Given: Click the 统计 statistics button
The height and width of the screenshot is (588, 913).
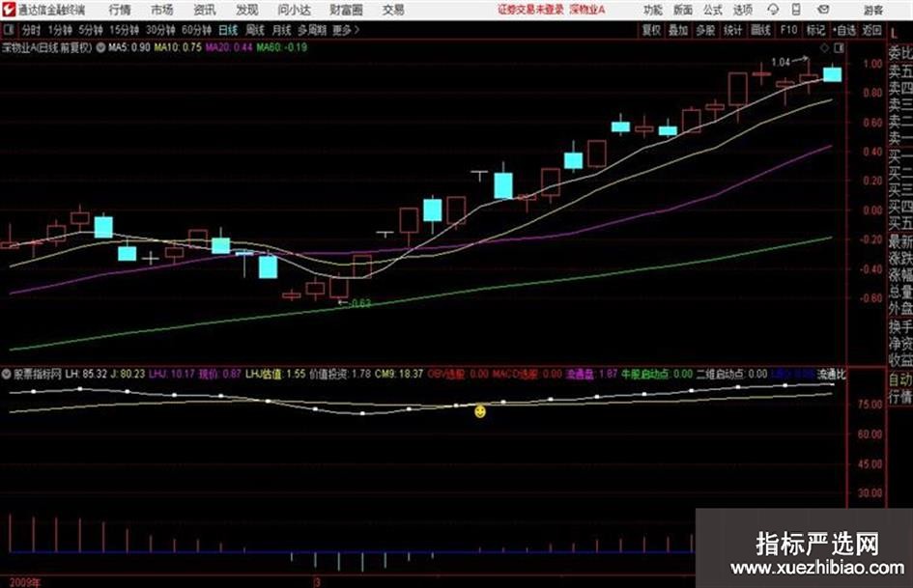Looking at the screenshot, I should click(x=732, y=30).
